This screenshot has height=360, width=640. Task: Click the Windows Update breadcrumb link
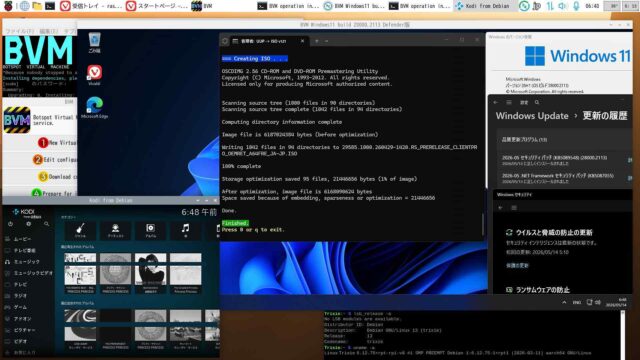(x=532, y=116)
